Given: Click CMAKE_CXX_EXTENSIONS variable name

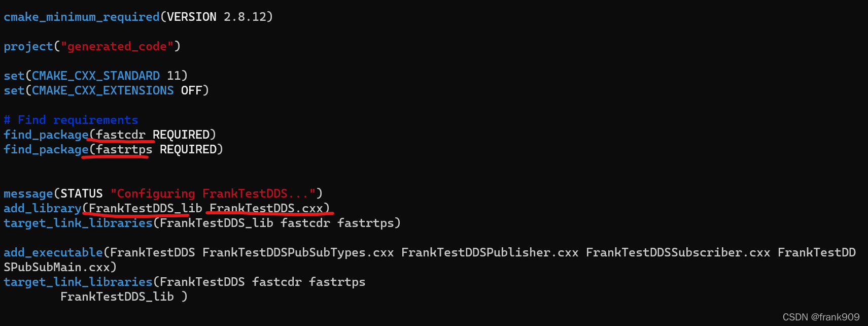Looking at the screenshot, I should pyautogui.click(x=102, y=90).
